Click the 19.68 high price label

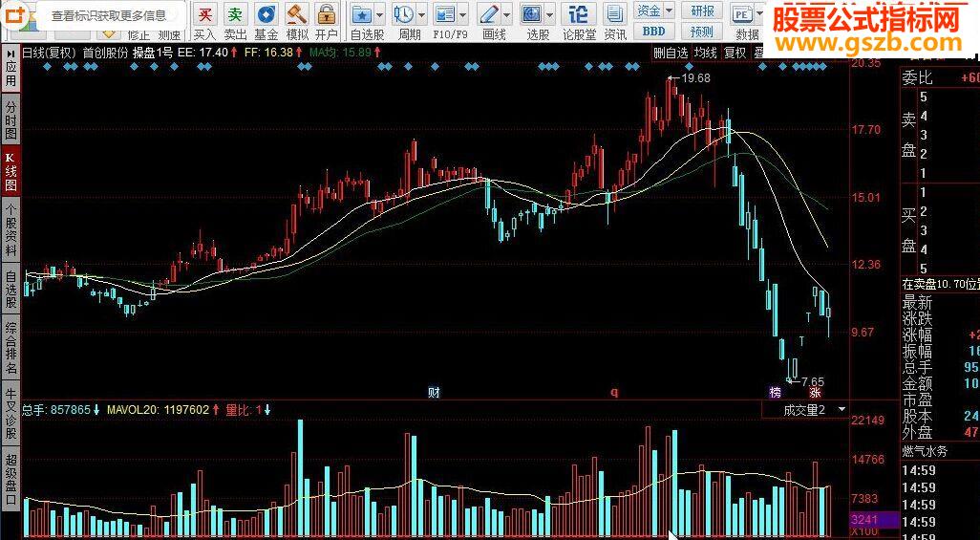tap(695, 78)
